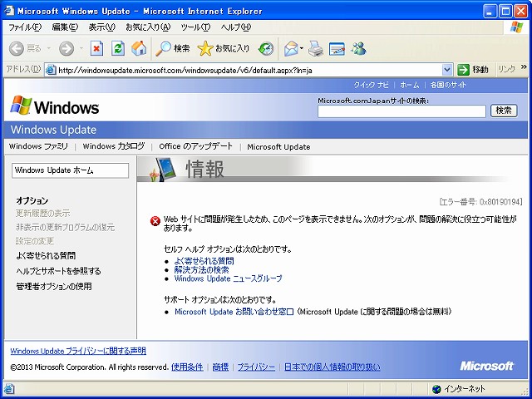Click the Windows flag logo beside the menu bar
The width and height of the screenshot is (532, 399).
(516, 27)
